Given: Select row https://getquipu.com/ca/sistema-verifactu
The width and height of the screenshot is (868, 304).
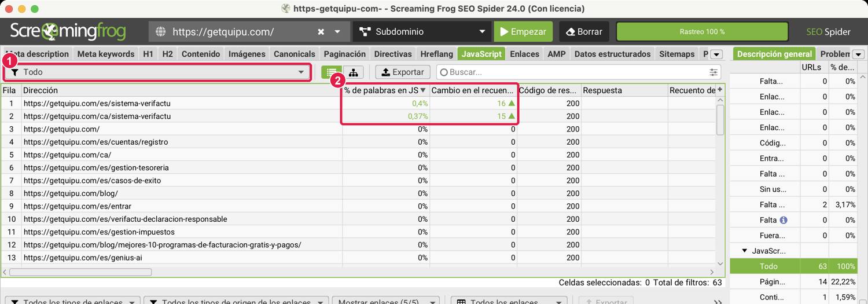Looking at the screenshot, I should click(x=358, y=116).
